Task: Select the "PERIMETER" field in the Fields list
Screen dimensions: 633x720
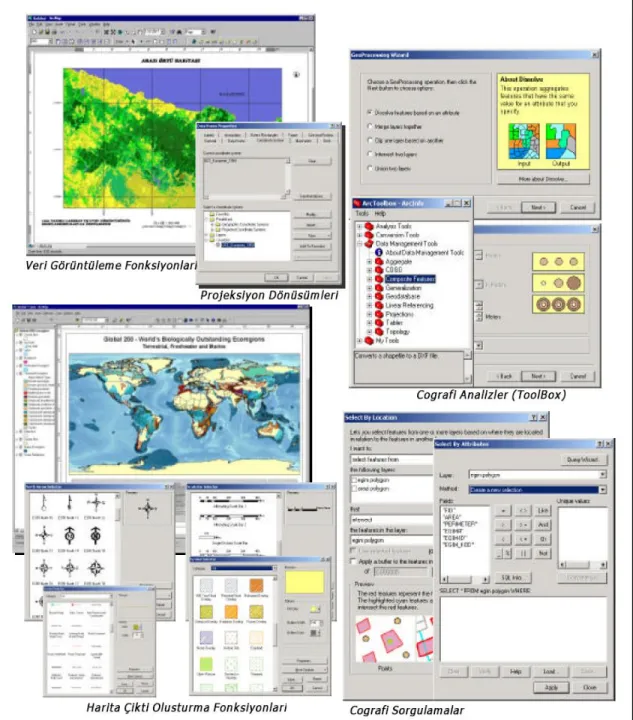Action: click(460, 524)
